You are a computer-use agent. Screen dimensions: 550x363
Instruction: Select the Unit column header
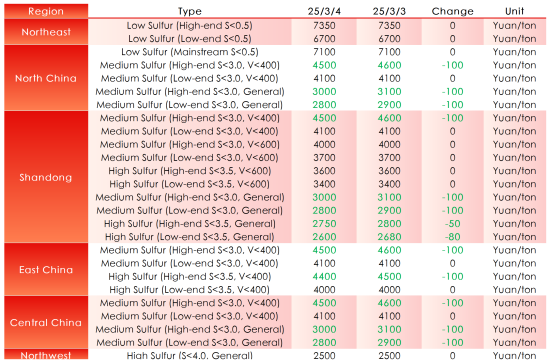[515, 11]
